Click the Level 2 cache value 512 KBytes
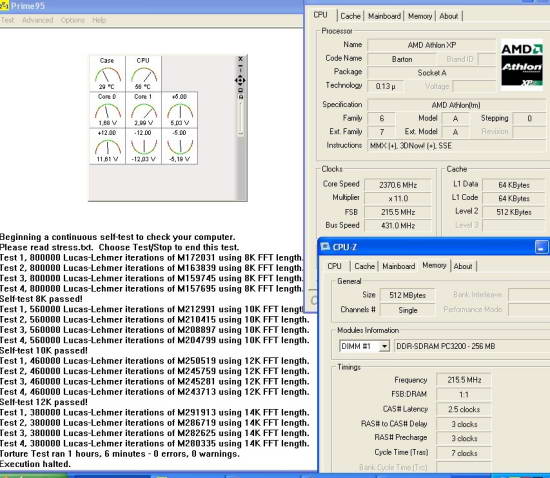Screen dimensions: 550x478 [514, 212]
